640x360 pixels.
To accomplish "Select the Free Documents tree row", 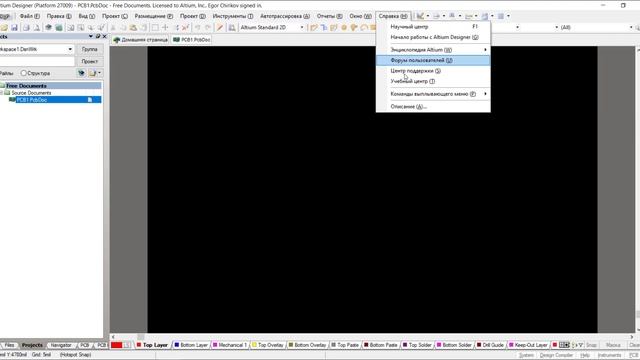I will (51, 86).
